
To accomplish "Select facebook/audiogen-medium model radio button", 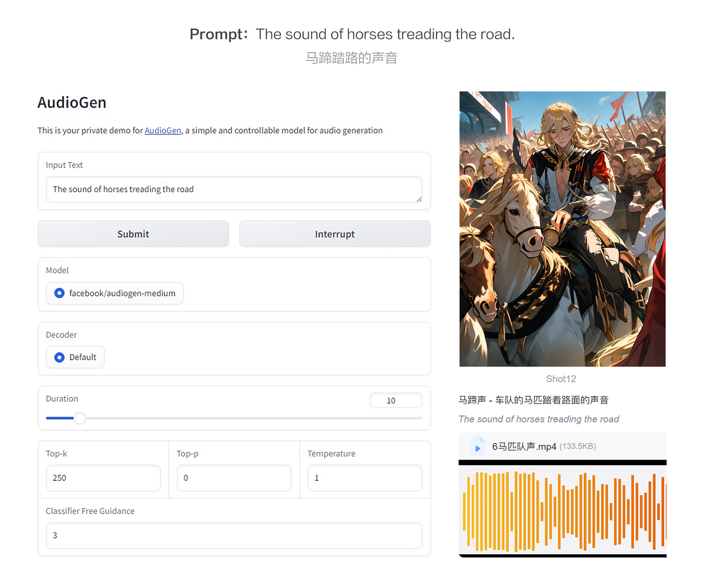I will (59, 293).
